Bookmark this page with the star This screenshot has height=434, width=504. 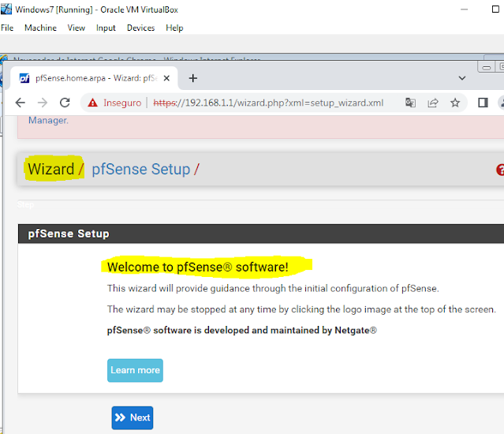pos(455,103)
